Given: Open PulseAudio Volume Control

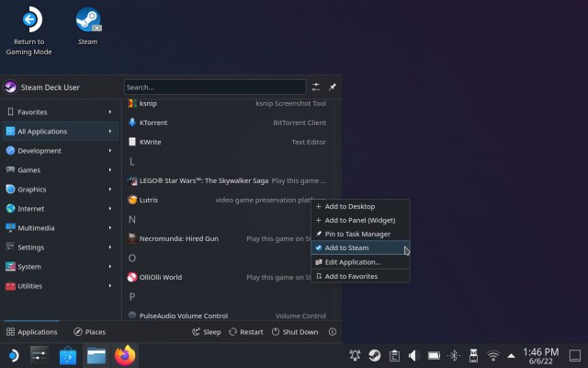Looking at the screenshot, I should point(227,316).
